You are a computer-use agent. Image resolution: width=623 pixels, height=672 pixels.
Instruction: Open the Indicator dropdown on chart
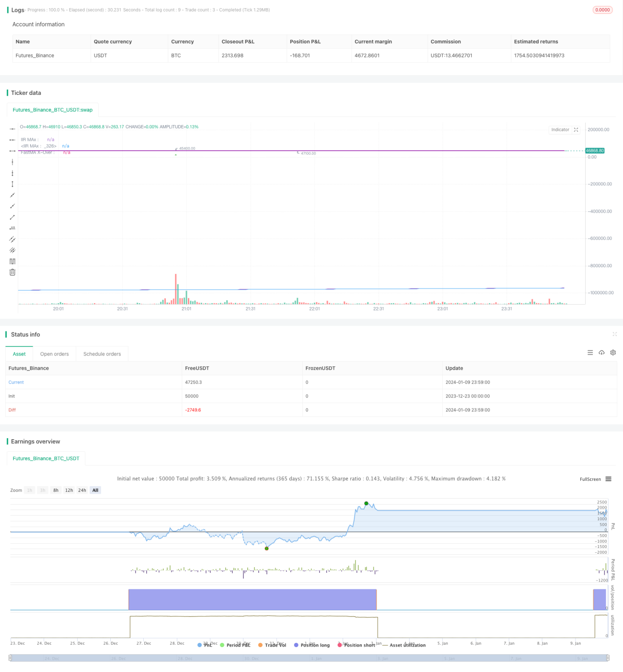[560, 130]
